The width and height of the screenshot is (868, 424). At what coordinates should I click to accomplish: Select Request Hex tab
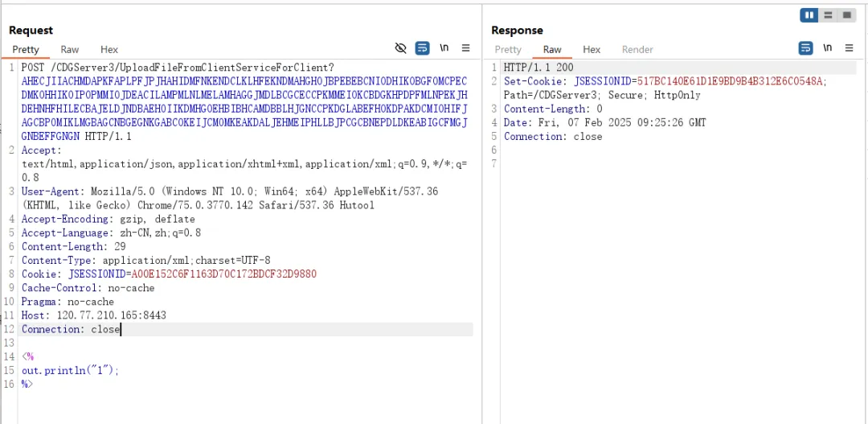tap(109, 50)
